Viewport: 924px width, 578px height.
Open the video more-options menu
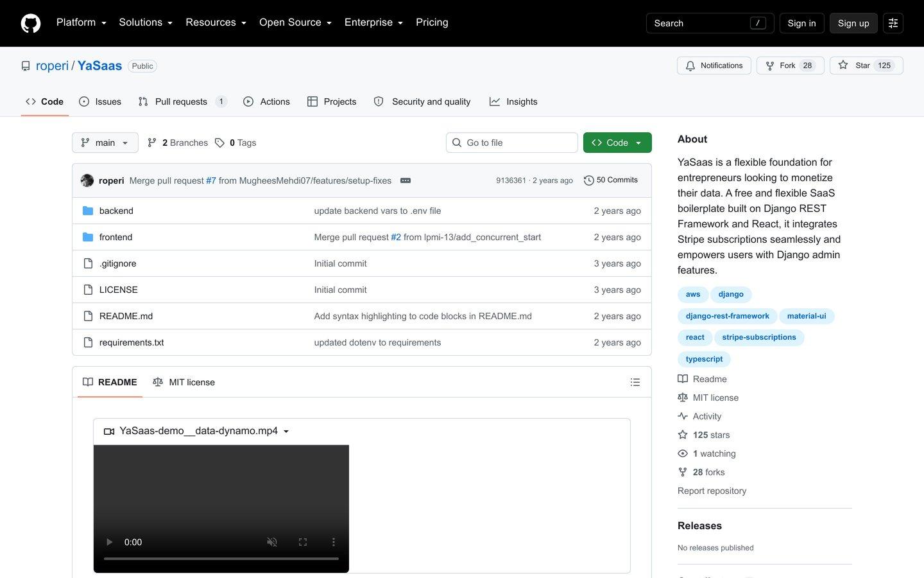(334, 542)
